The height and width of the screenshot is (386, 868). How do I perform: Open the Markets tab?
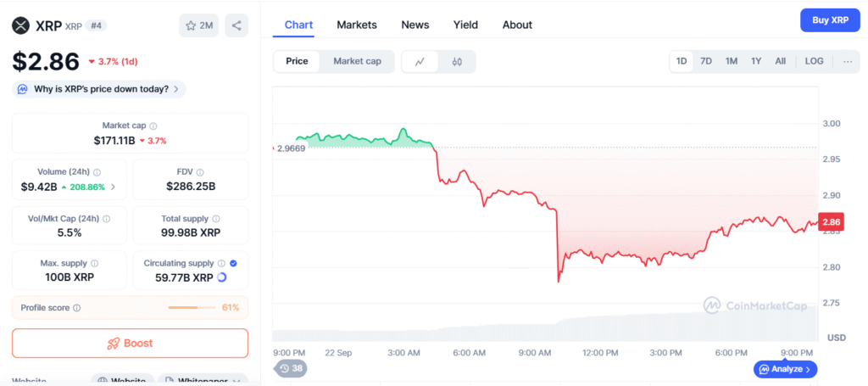pos(357,25)
